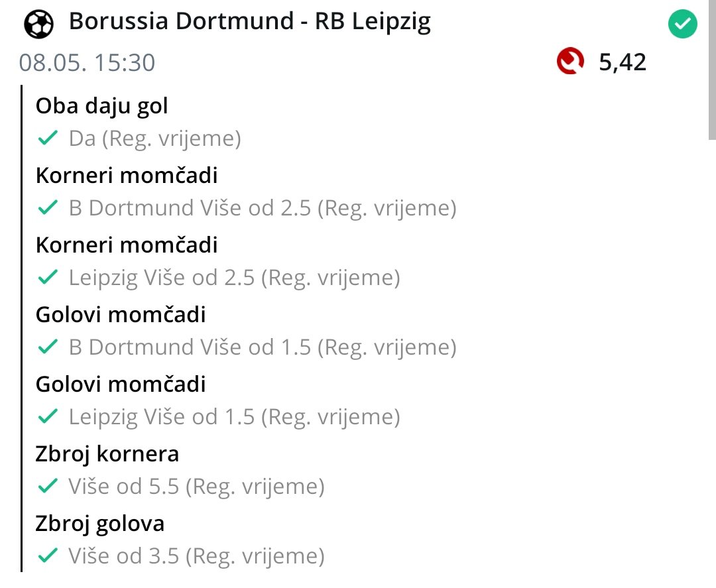Click the Više od 3.5 (Reg. vrijeme) selection
Viewport: 716px width, 588px height.
click(196, 556)
